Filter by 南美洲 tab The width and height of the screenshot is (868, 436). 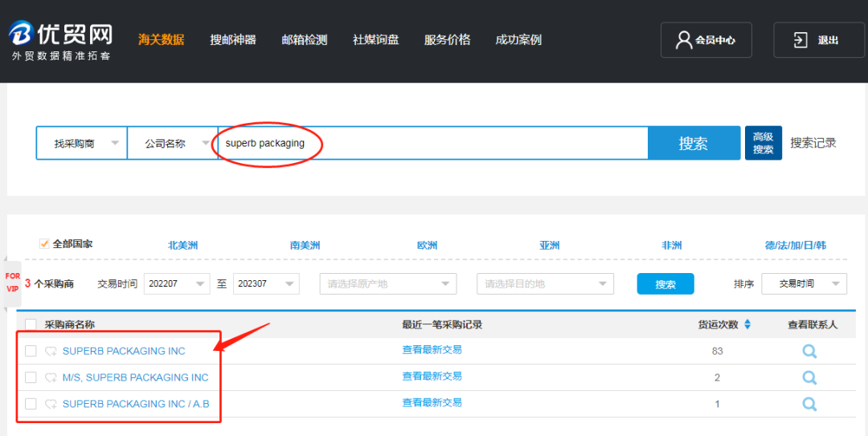tap(305, 245)
